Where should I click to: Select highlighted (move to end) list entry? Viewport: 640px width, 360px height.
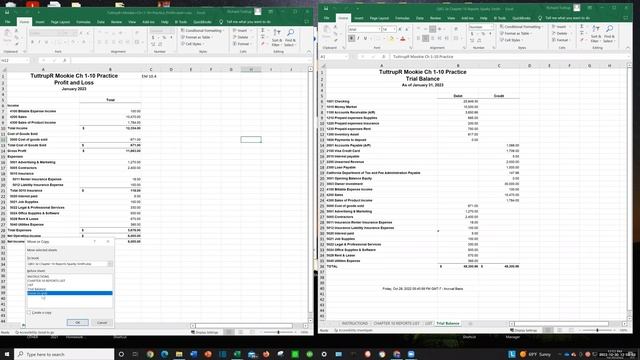tap(69, 293)
